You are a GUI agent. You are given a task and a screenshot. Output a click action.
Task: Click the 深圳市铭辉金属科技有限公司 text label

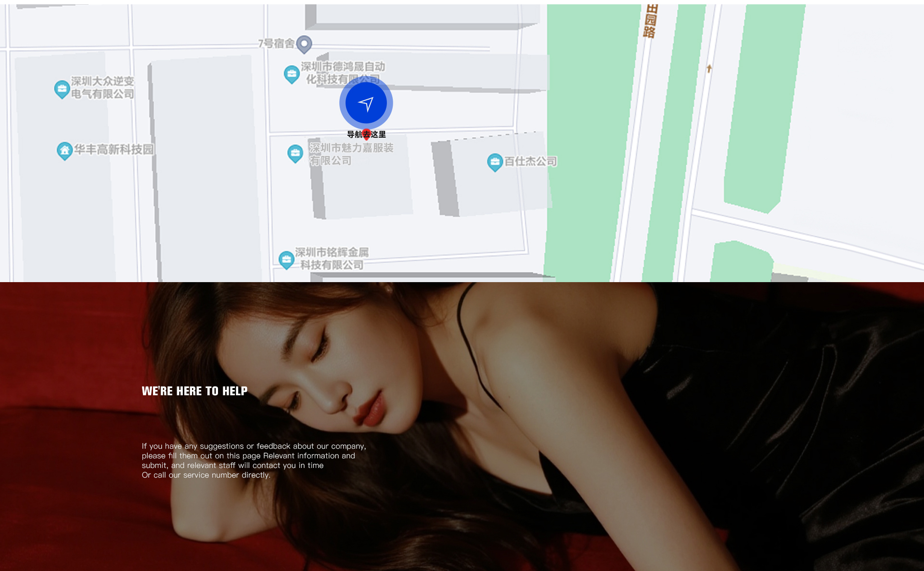point(332,259)
